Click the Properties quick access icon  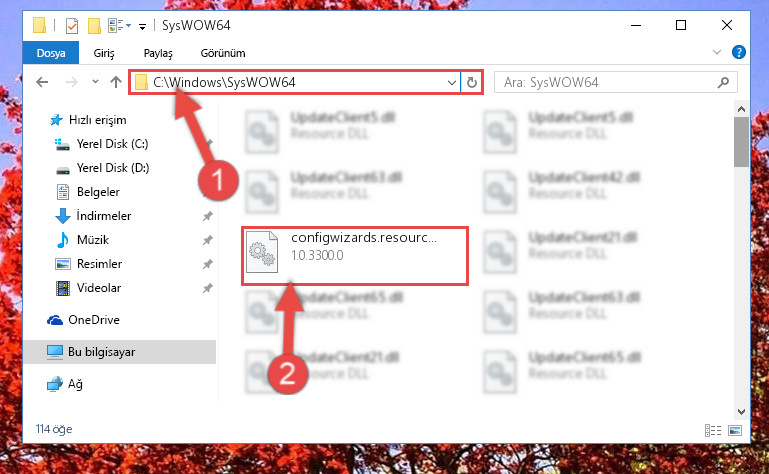click(72, 26)
